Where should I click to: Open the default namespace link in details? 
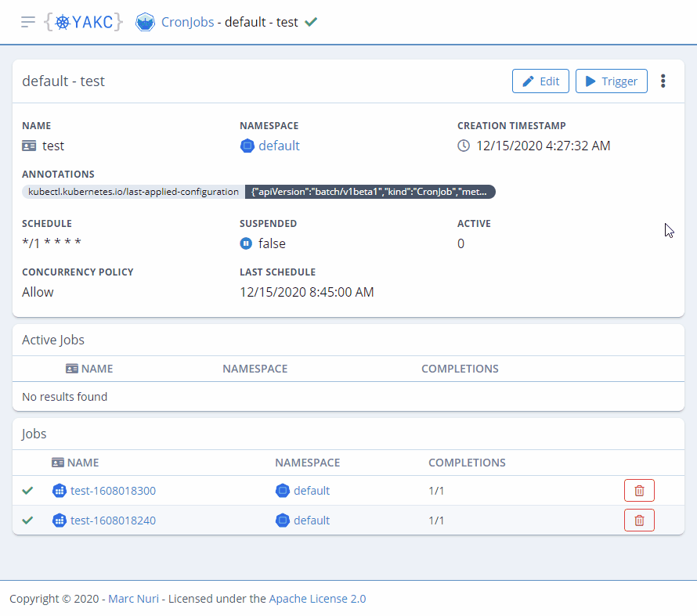(279, 146)
